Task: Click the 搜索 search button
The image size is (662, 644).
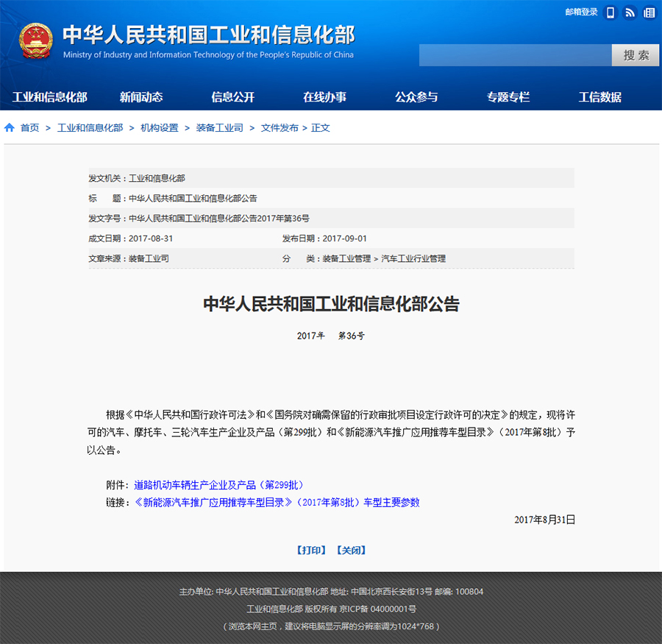Action: click(636, 55)
